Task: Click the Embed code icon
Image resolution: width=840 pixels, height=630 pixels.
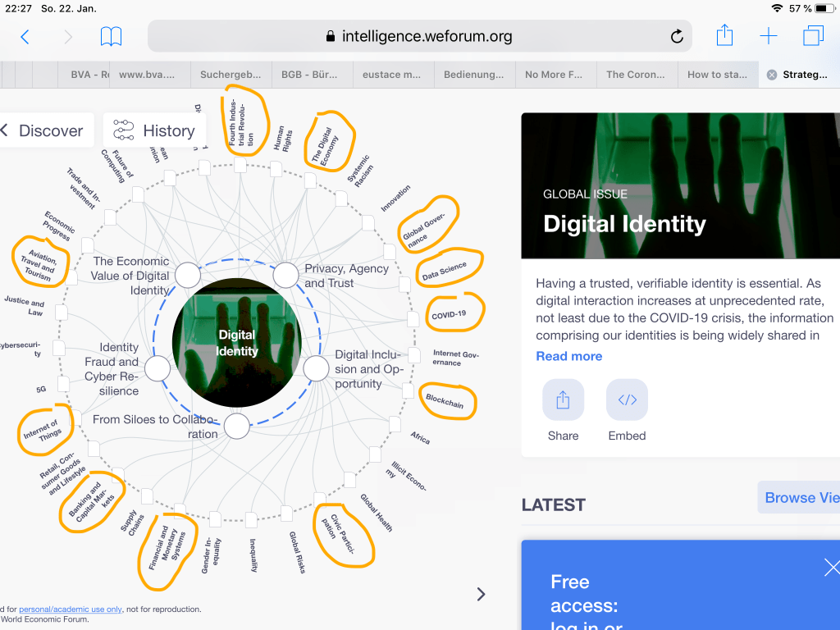Action: (x=627, y=399)
